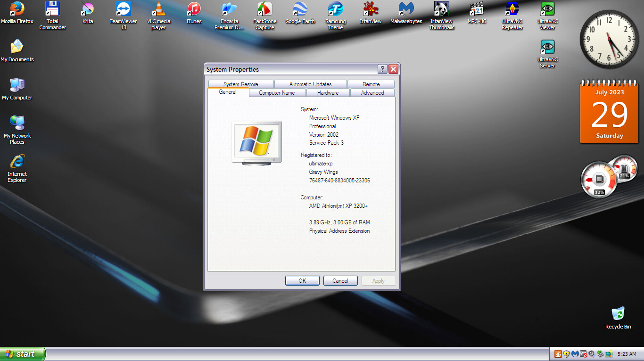The width and height of the screenshot is (644, 361).
Task: Open the Computer Name tab
Action: [x=277, y=93]
